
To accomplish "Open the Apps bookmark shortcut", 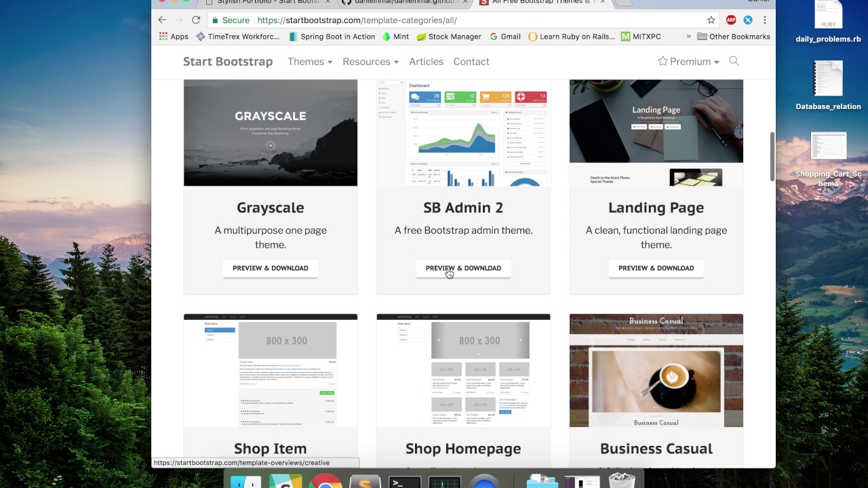I will (x=174, y=37).
